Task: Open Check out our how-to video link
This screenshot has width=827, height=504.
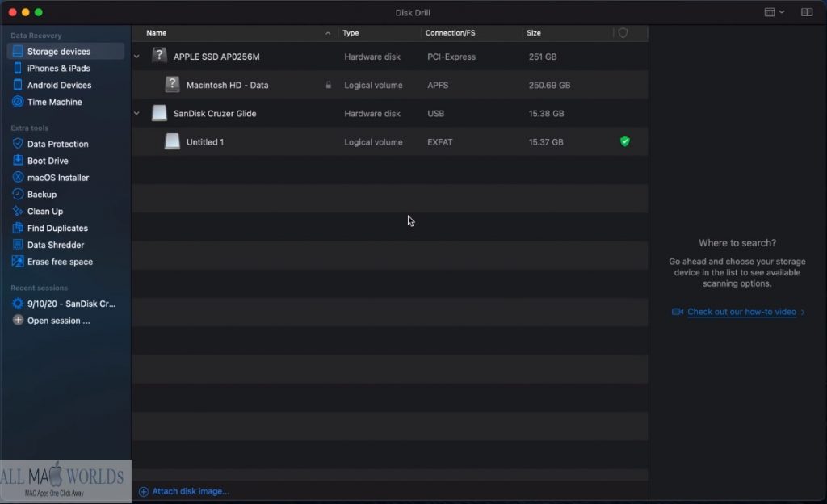Action: pyautogui.click(x=741, y=312)
